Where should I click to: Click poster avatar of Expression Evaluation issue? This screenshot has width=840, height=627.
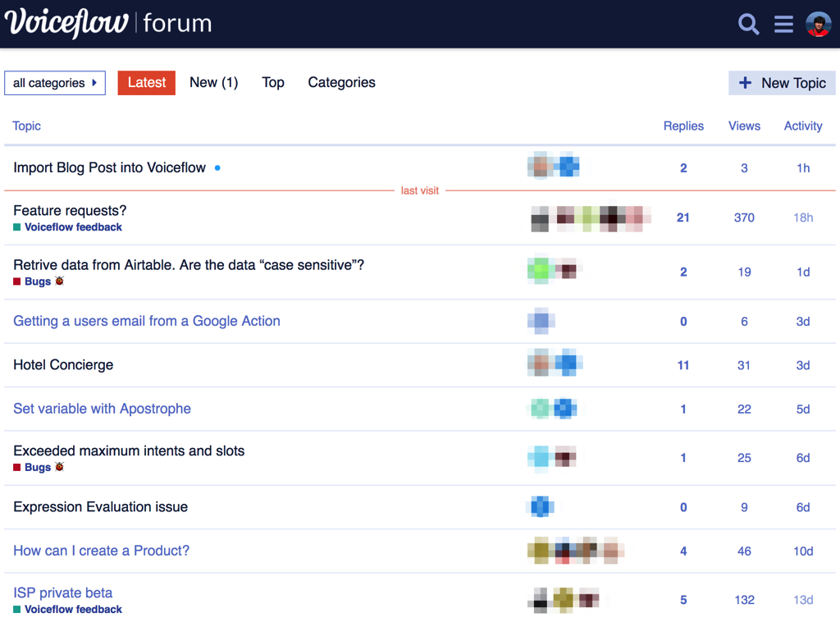(541, 506)
